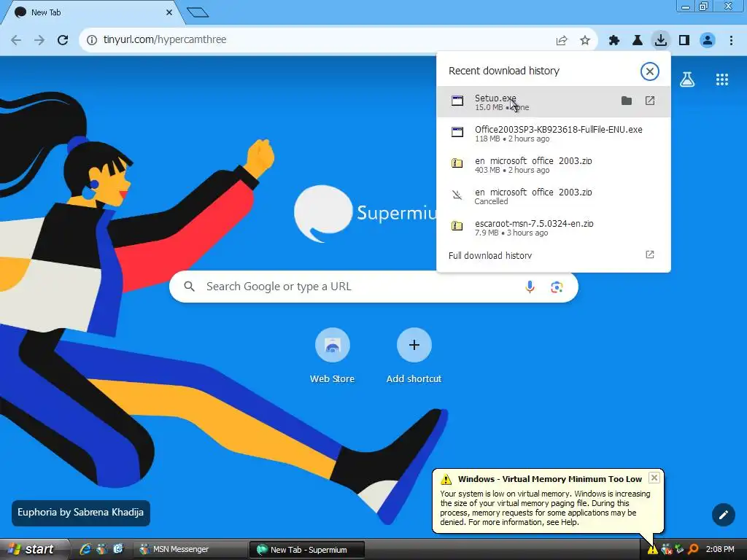Open the three-dot browser menu
Viewport: 747px width, 560px height.
tap(731, 41)
